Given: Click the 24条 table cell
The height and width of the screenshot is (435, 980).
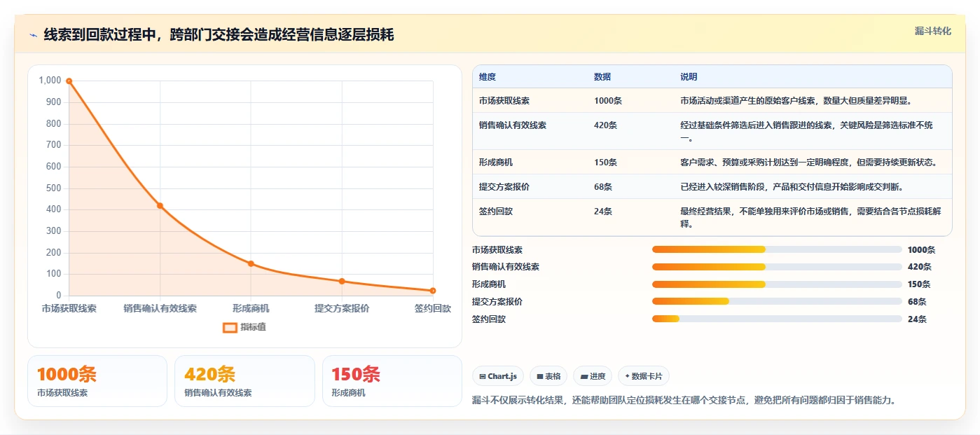Looking at the screenshot, I should click(x=603, y=212).
